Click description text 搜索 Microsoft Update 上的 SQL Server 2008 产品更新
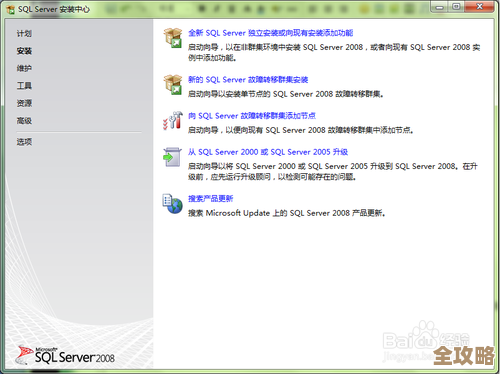Image resolution: width=500 pixels, height=374 pixels. pos(287,213)
